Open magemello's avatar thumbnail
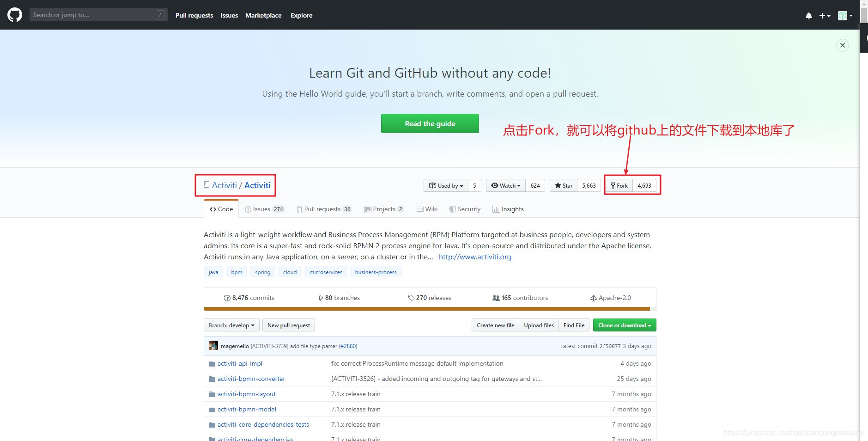Viewport: 868px width, 441px height. pyautogui.click(x=213, y=345)
